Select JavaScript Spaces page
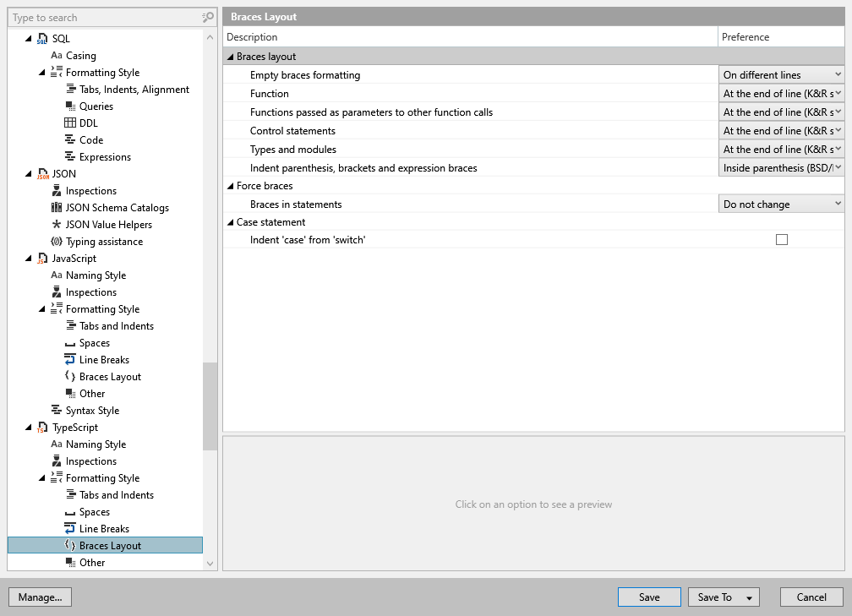 point(95,343)
